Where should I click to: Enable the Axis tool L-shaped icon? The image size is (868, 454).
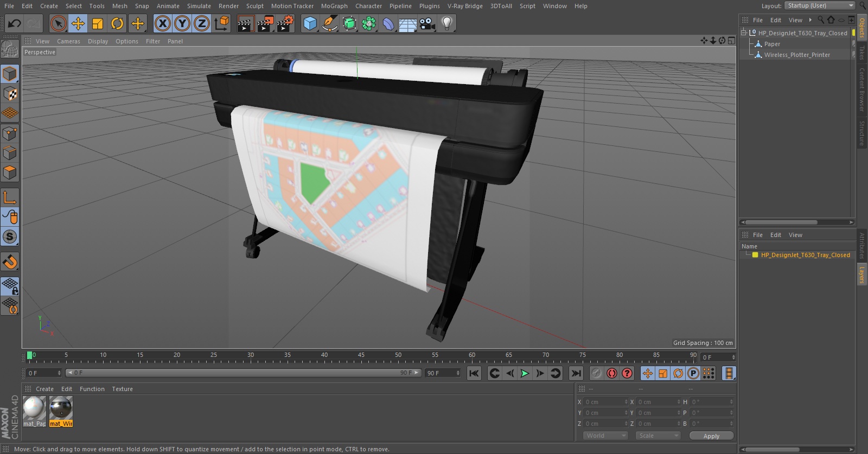(10, 197)
